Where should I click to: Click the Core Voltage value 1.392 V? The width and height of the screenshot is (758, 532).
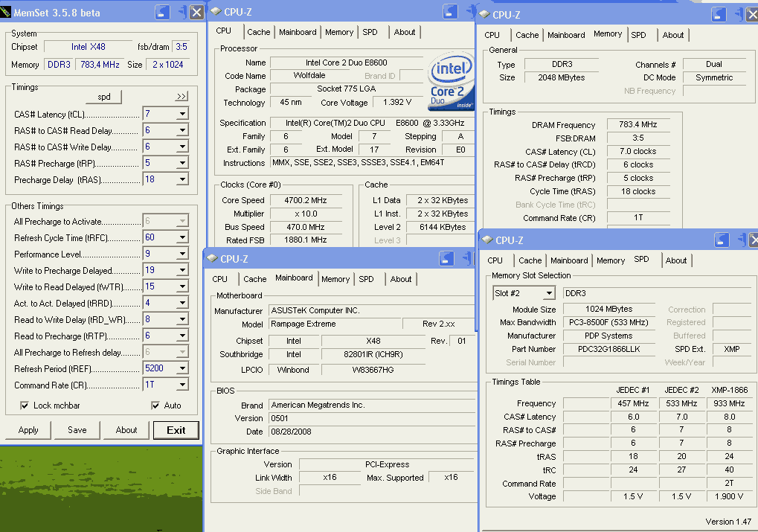click(397, 102)
